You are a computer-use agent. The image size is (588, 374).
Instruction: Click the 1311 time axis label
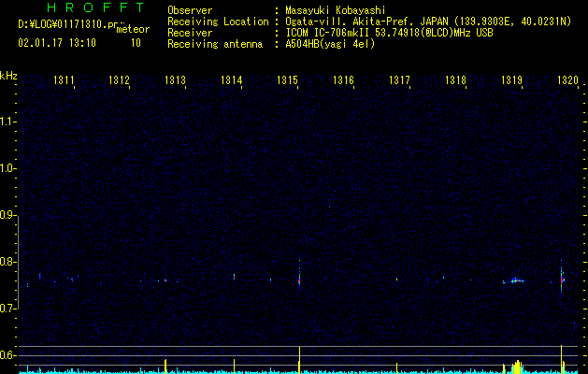pyautogui.click(x=64, y=79)
